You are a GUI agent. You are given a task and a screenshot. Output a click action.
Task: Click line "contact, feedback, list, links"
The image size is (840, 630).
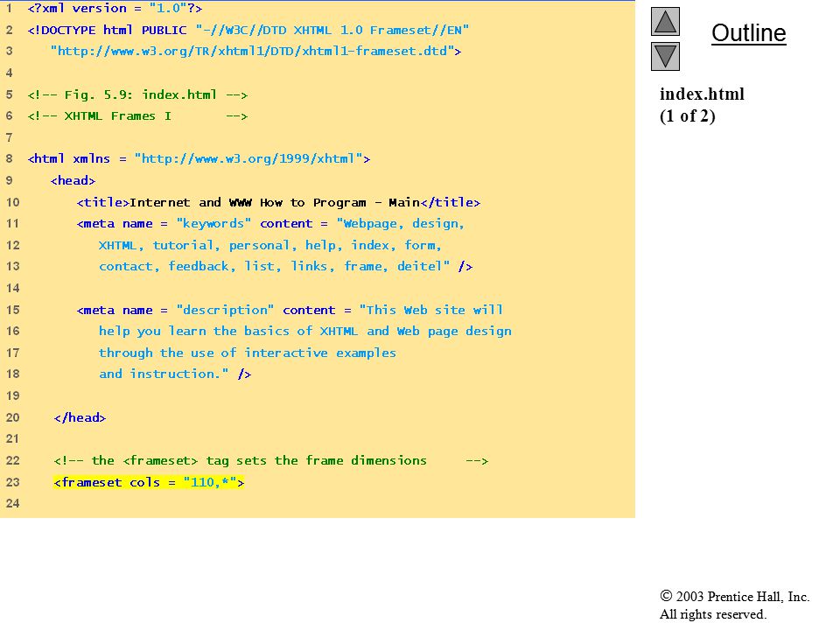click(285, 266)
